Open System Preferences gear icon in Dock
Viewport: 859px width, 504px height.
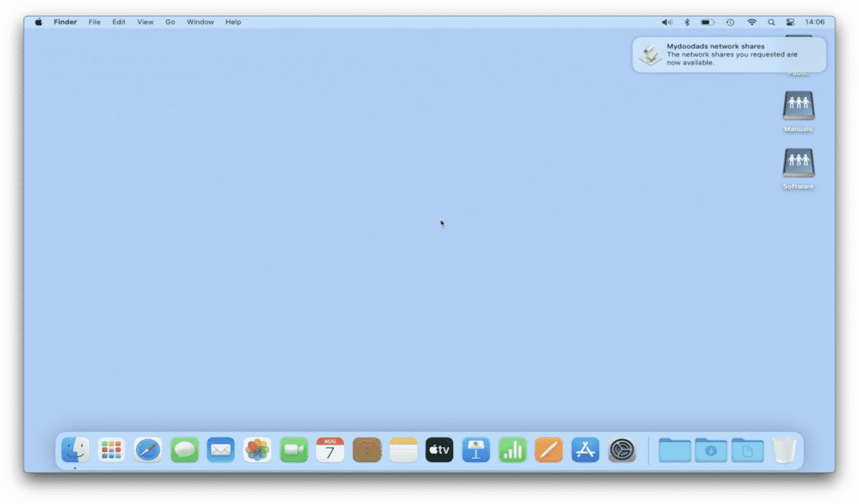[x=622, y=449]
